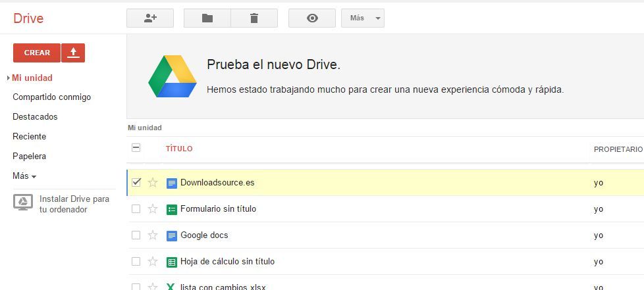
Task: Click the form icon of Formulario sin título
Action: [x=172, y=209]
